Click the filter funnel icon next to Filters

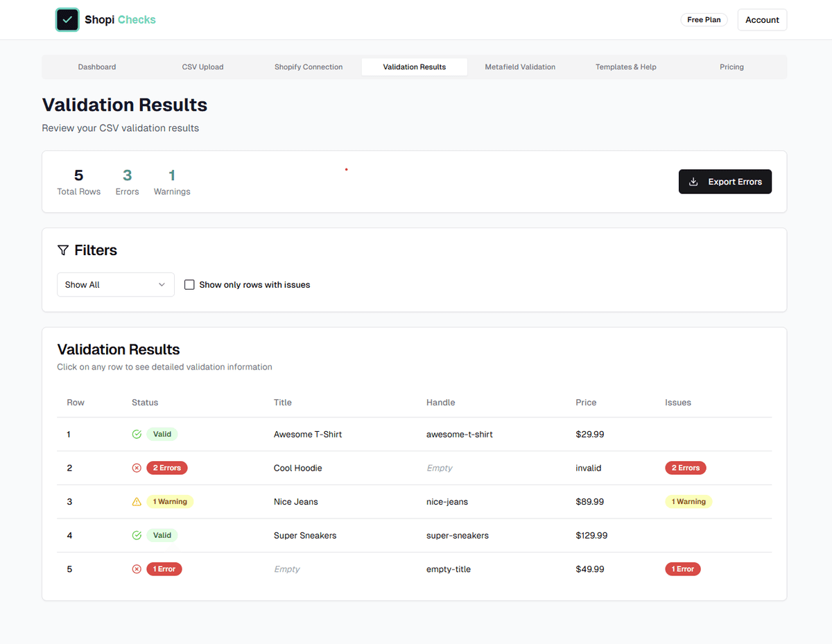tap(63, 250)
